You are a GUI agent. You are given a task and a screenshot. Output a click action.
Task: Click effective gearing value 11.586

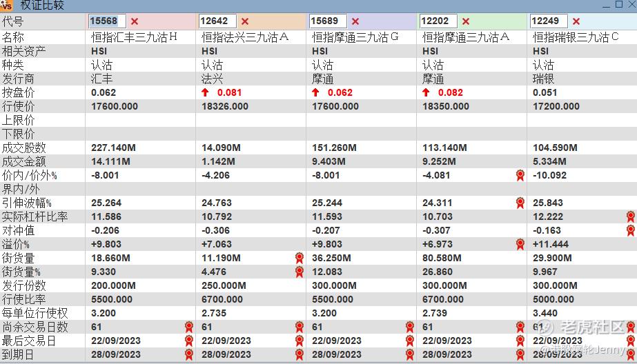pos(106,216)
